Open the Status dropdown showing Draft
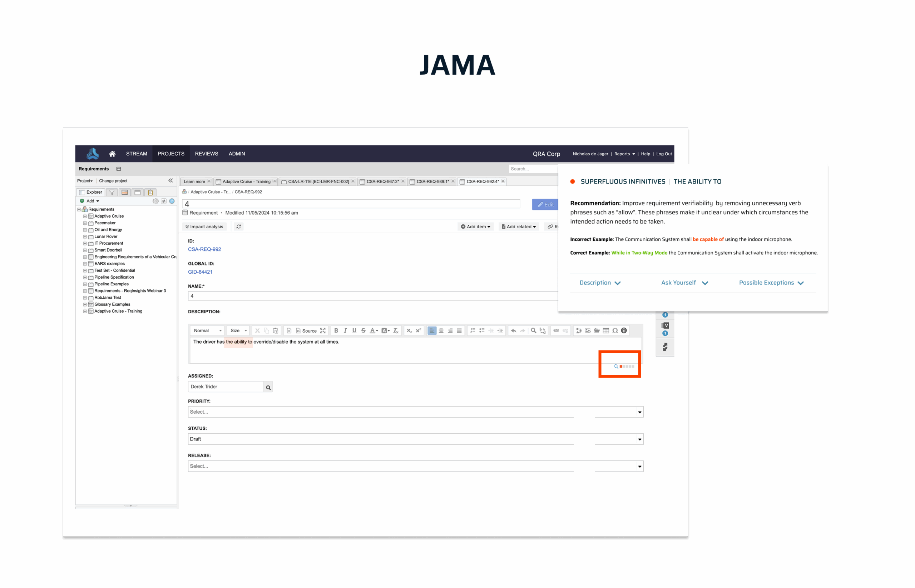The image size is (915, 588). pos(416,439)
